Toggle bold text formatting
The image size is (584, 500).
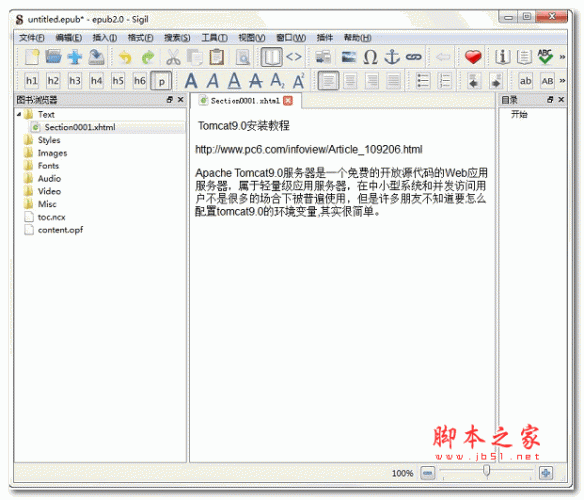point(191,81)
